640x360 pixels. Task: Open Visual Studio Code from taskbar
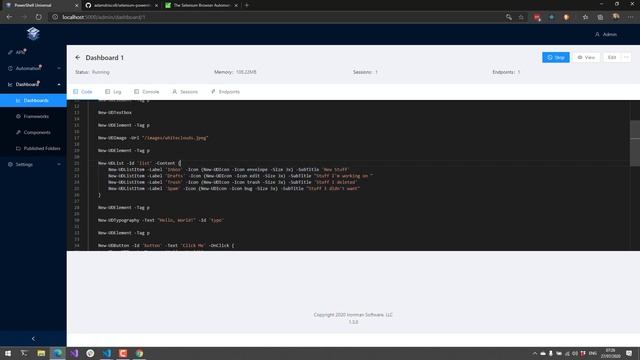(107, 353)
